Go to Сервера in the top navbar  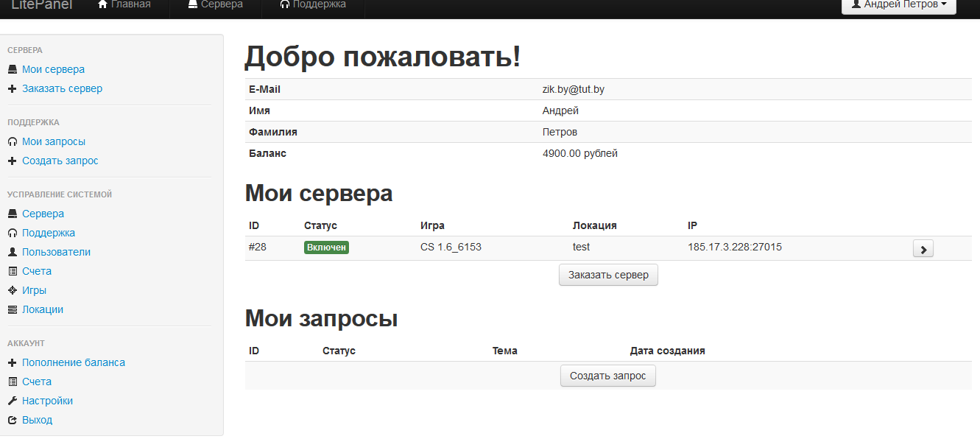click(215, 5)
